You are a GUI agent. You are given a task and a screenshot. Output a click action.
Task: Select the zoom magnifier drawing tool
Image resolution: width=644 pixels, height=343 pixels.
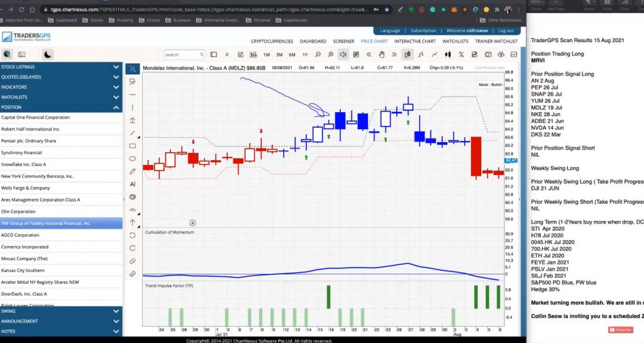132,69
